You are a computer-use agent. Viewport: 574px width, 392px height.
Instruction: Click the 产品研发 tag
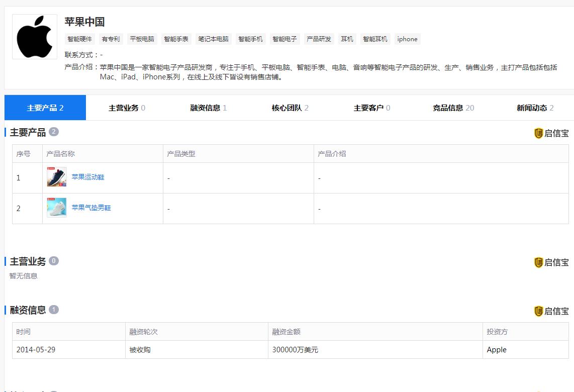319,39
